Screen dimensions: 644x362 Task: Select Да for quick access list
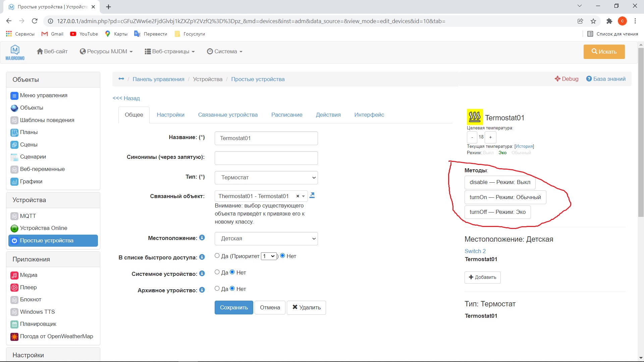[x=217, y=256]
